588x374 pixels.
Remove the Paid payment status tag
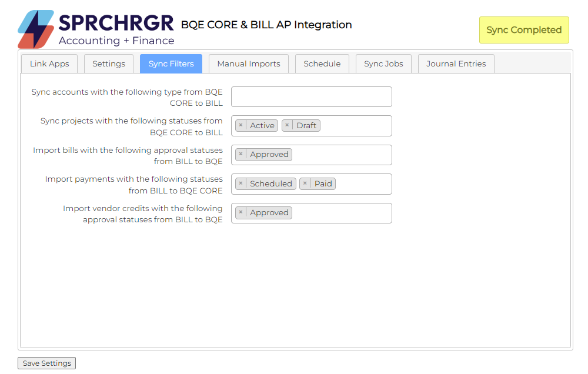(x=305, y=183)
